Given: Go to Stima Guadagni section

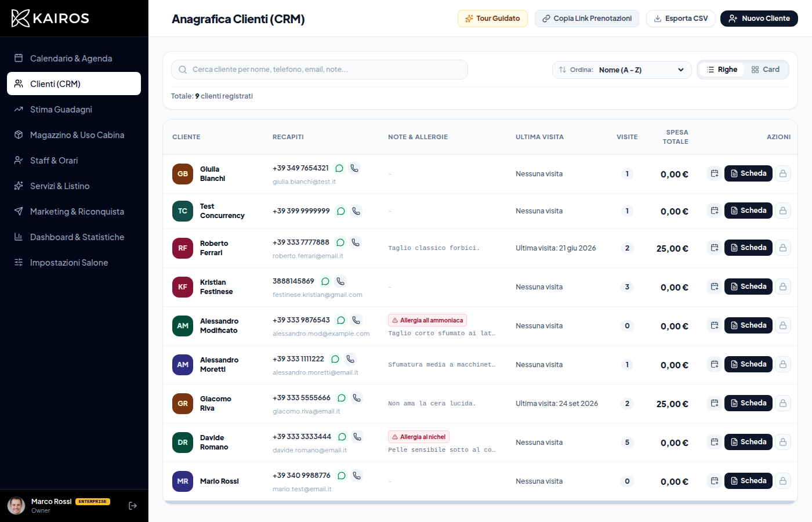Looking at the screenshot, I should (74, 109).
